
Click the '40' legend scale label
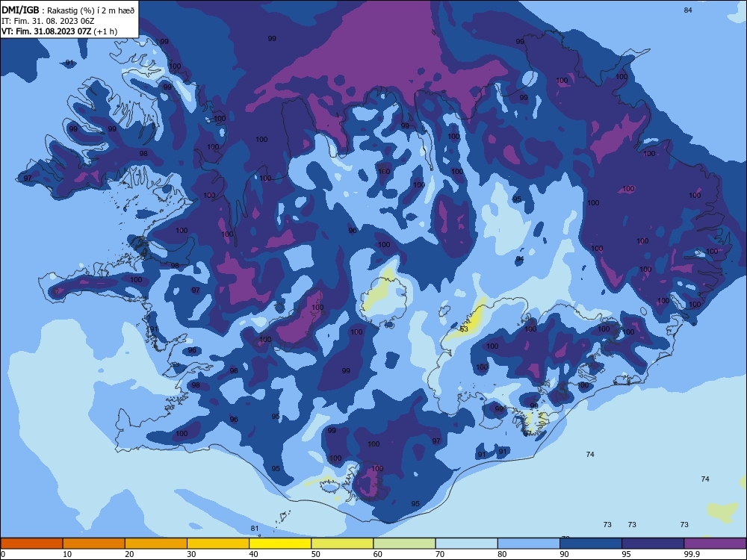click(253, 554)
